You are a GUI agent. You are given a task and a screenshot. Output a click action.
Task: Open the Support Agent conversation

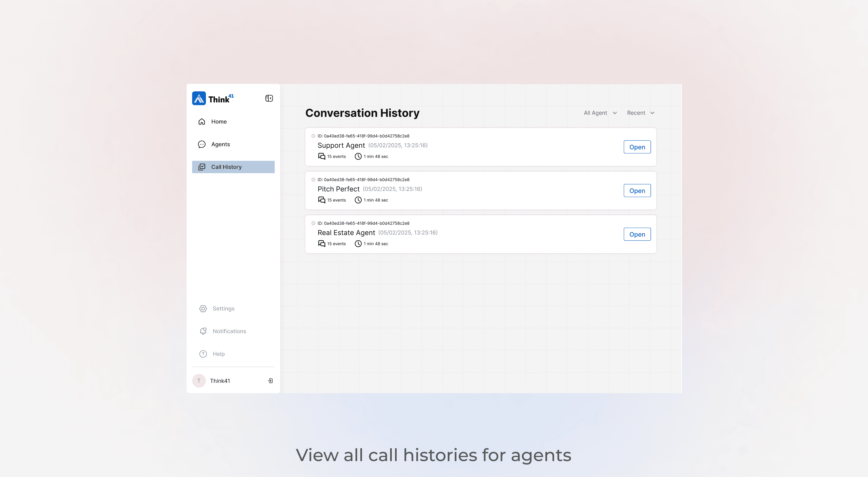(637, 147)
